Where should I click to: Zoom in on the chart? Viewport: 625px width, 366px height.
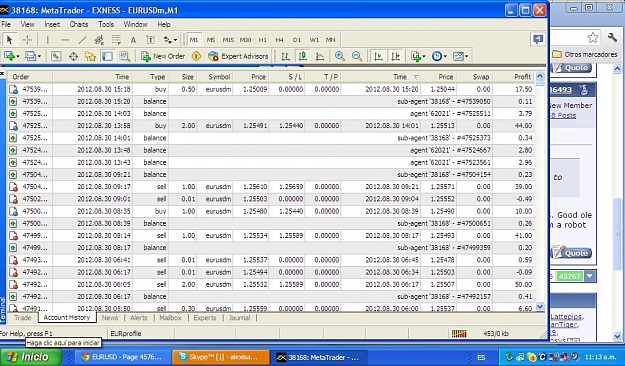[340, 56]
